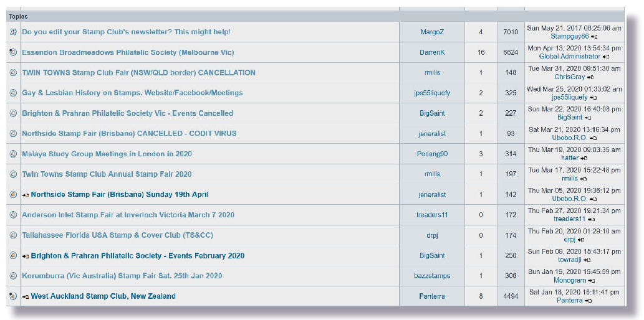Open Brighton & Prahran Events February 2020 topic
This screenshot has width=644, height=320.
[138, 256]
